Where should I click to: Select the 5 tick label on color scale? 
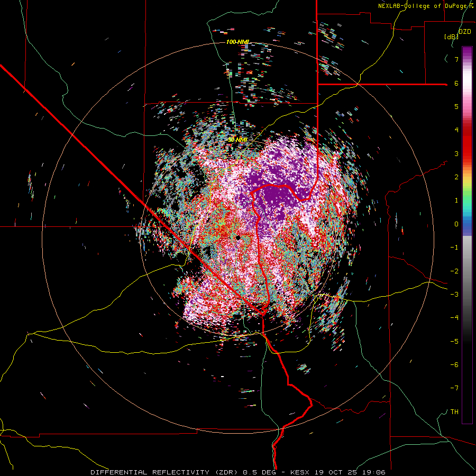pos(456,106)
